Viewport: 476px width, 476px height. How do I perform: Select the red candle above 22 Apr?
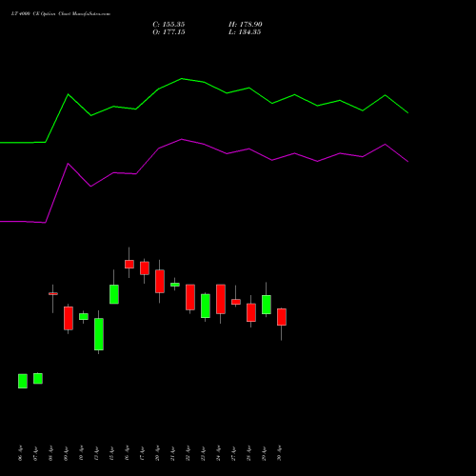tap(190, 297)
